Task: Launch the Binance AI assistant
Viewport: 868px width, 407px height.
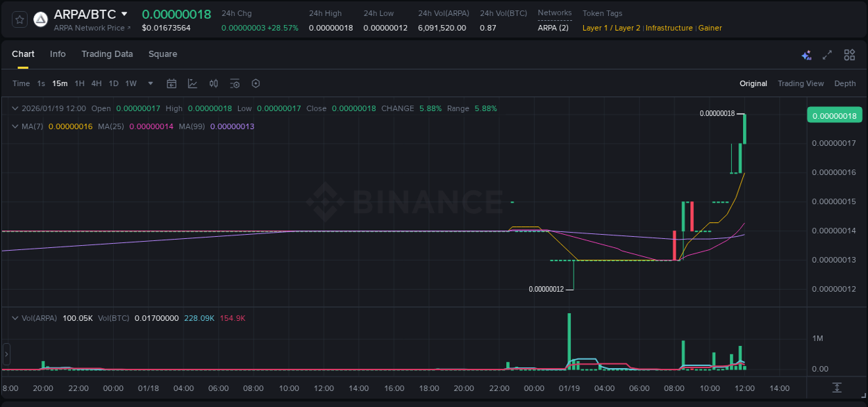Action: tap(806, 54)
